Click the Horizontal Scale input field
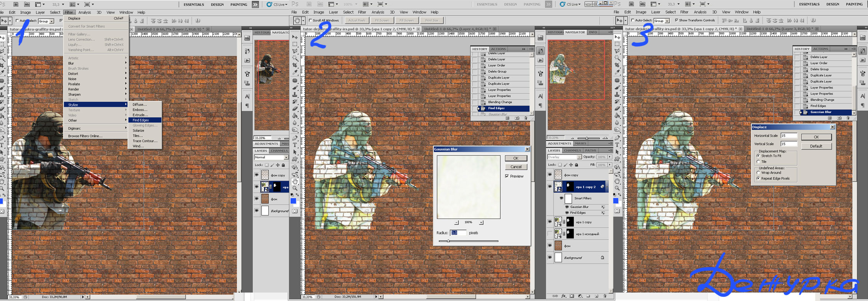The height and width of the screenshot is (301, 868). coord(789,136)
